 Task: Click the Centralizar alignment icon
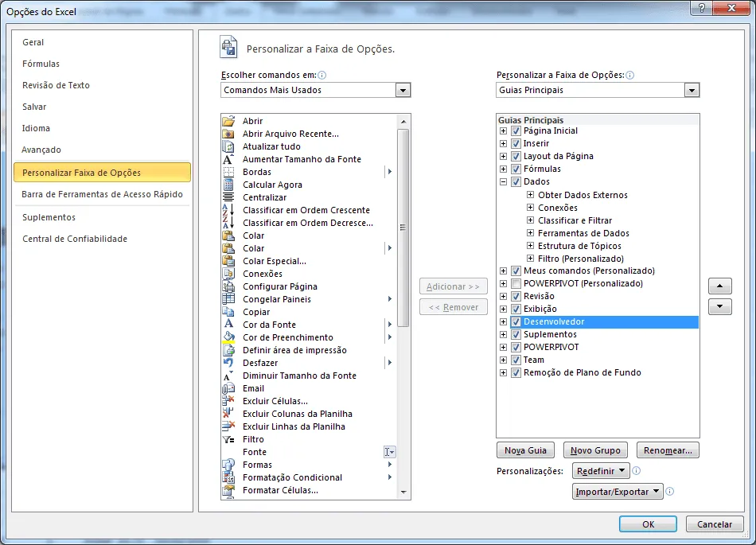pyautogui.click(x=228, y=197)
